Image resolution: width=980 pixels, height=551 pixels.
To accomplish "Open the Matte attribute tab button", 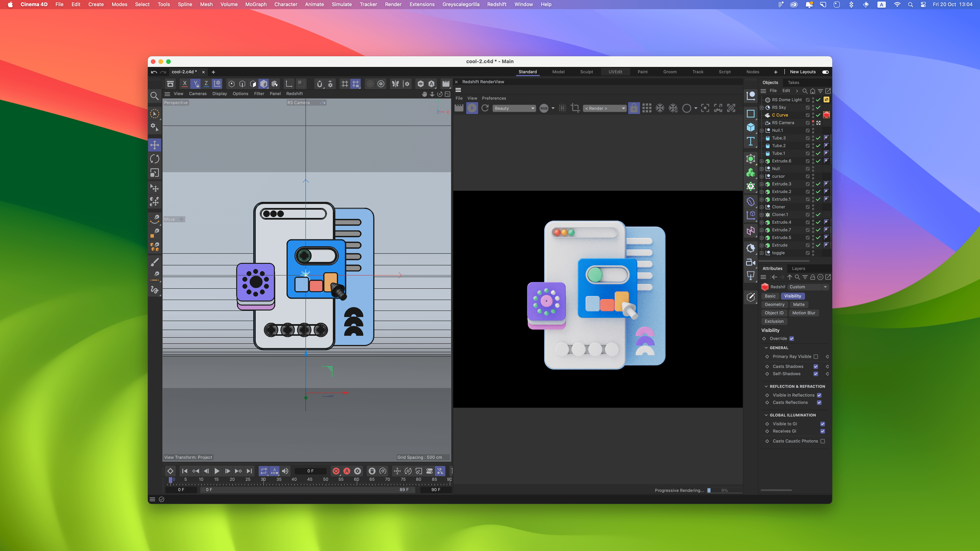I will [x=799, y=305].
